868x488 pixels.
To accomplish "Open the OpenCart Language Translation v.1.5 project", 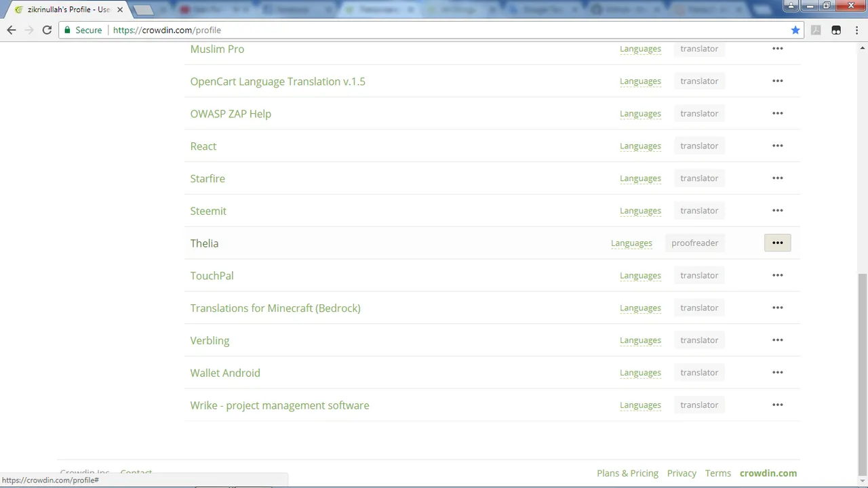I will point(277,81).
